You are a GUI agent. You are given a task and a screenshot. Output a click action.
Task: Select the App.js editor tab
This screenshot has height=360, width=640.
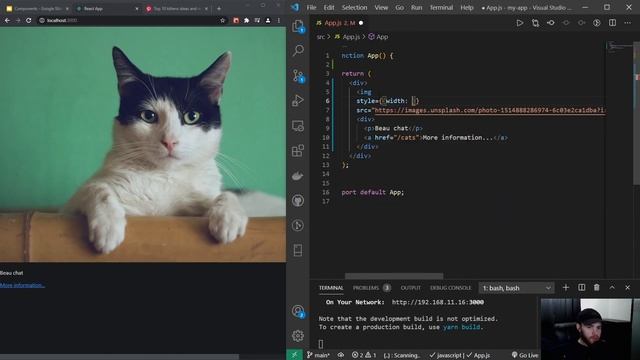(x=339, y=23)
